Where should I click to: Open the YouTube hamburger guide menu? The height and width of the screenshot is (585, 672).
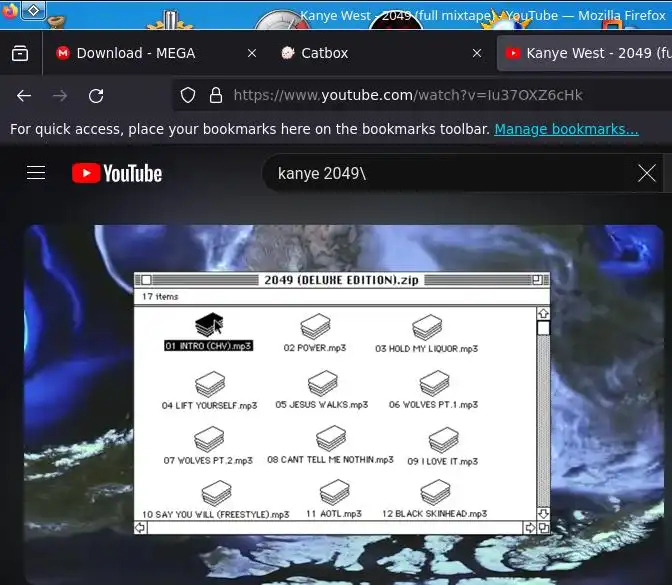(x=36, y=173)
